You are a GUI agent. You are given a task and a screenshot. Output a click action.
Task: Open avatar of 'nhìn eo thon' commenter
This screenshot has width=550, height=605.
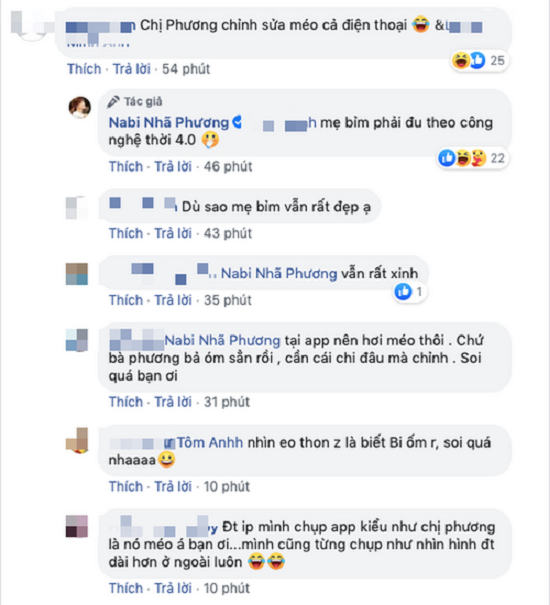77,440
